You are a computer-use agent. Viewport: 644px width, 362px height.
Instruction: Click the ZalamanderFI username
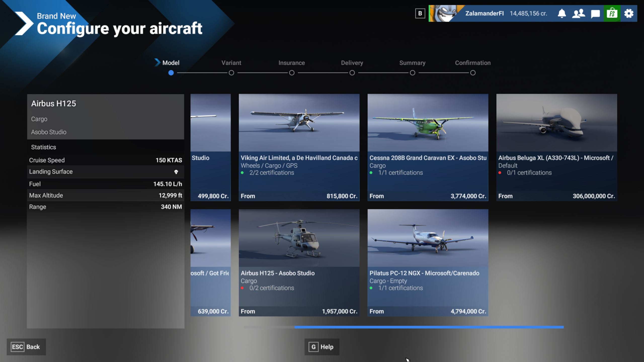[x=484, y=13]
